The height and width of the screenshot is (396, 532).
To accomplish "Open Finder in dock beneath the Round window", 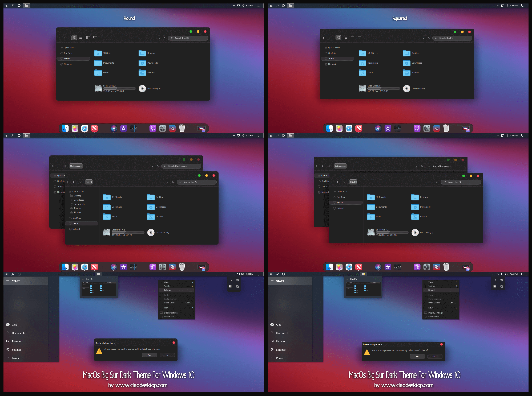I will [65, 129].
